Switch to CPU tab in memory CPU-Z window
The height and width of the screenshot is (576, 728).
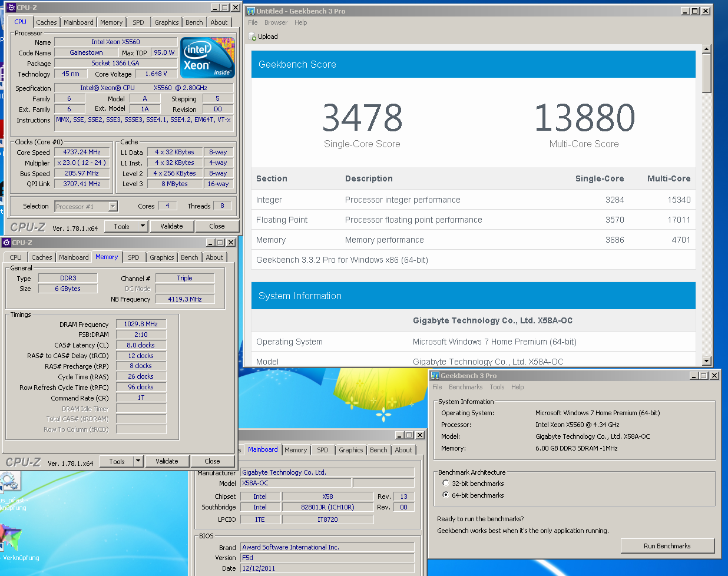(16, 257)
